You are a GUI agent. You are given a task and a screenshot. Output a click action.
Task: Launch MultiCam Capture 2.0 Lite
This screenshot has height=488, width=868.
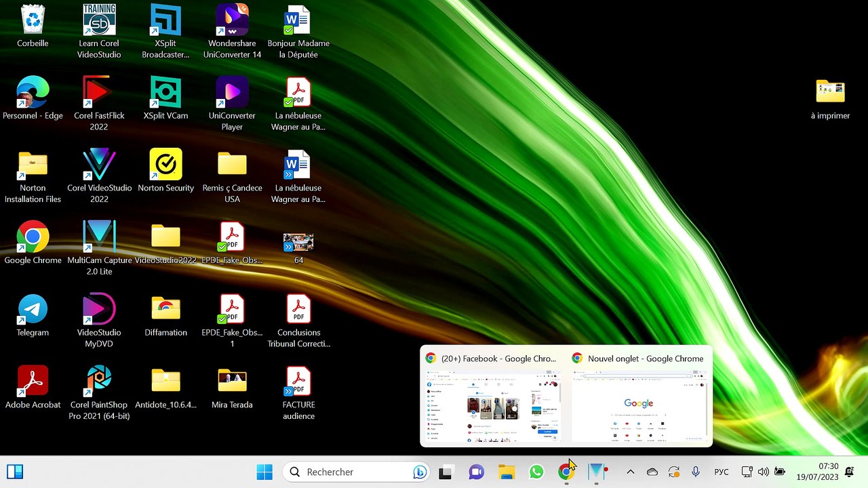coord(99,248)
